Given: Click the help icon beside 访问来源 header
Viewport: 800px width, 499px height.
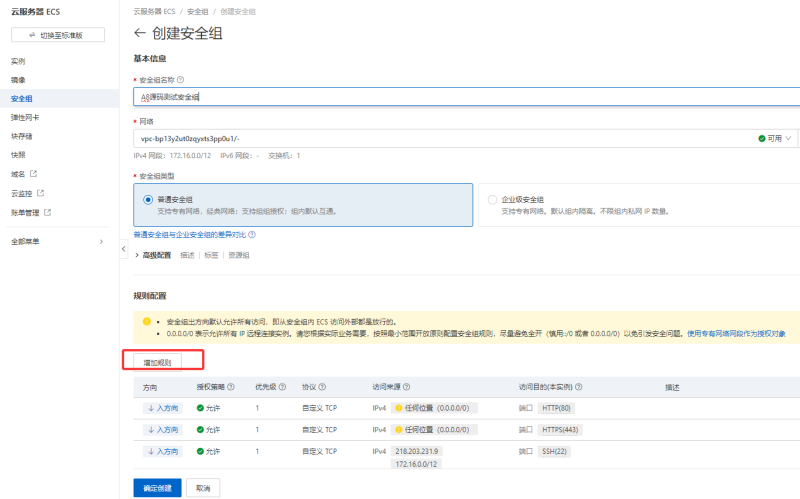Looking at the screenshot, I should click(x=407, y=387).
